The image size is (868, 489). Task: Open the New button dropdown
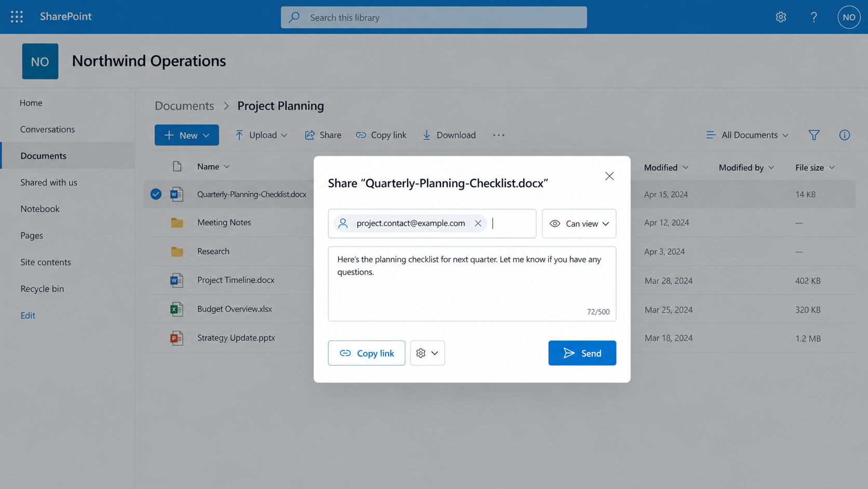pyautogui.click(x=186, y=135)
